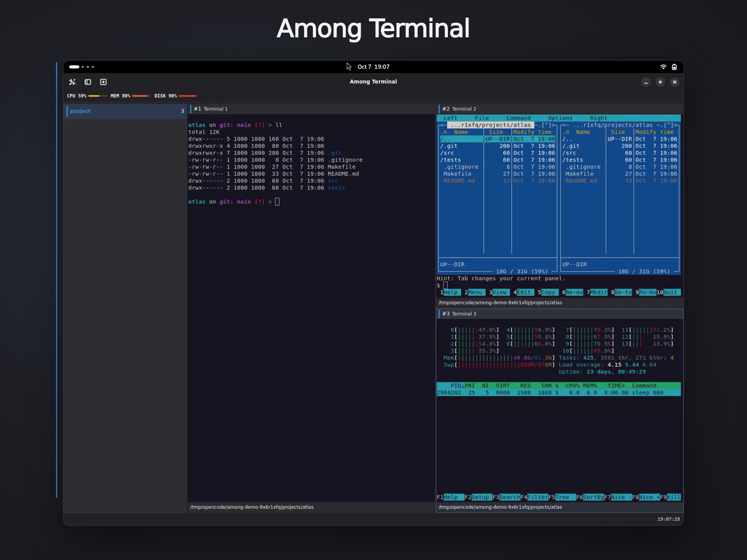Click F6 SortBy in htop
This screenshot has width=747, height=560.
click(590, 497)
